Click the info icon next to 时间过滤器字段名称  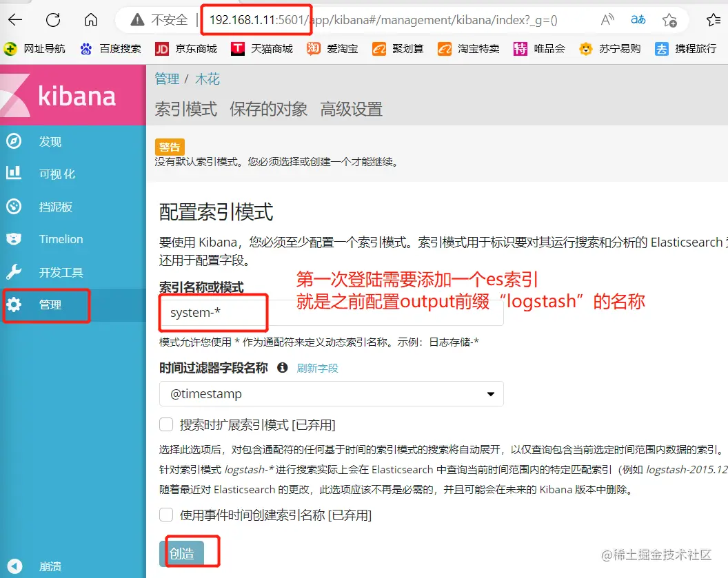pos(282,368)
